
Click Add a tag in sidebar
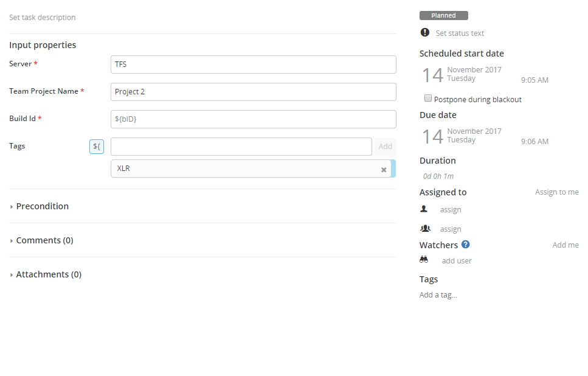pyautogui.click(x=438, y=295)
